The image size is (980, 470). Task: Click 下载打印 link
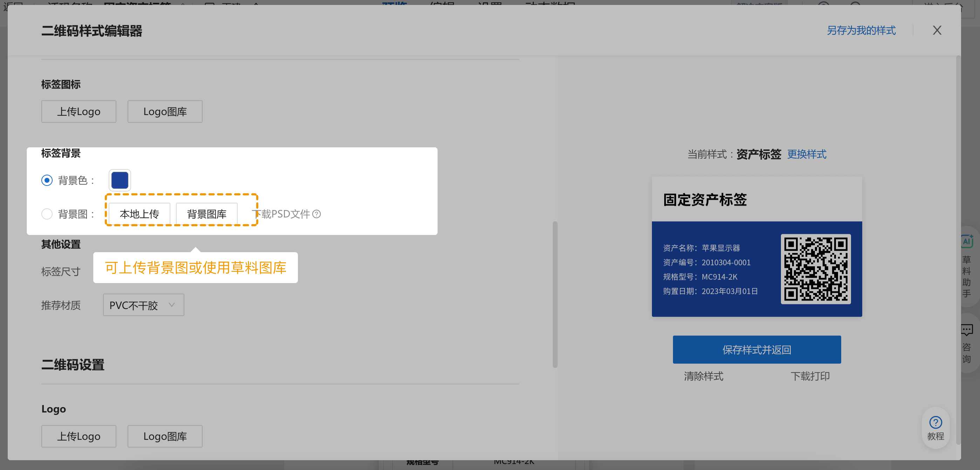(810, 376)
